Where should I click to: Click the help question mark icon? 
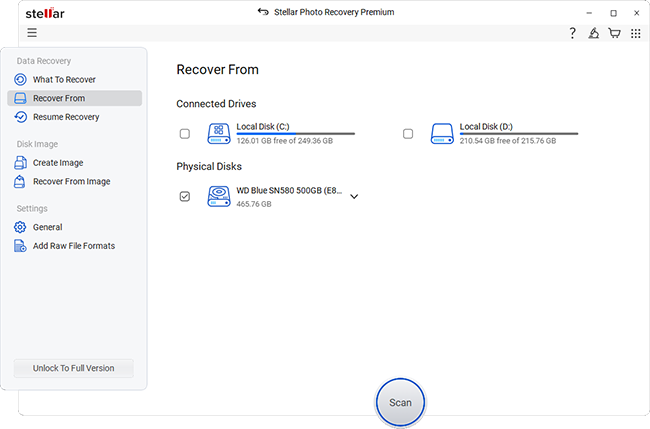(x=572, y=33)
